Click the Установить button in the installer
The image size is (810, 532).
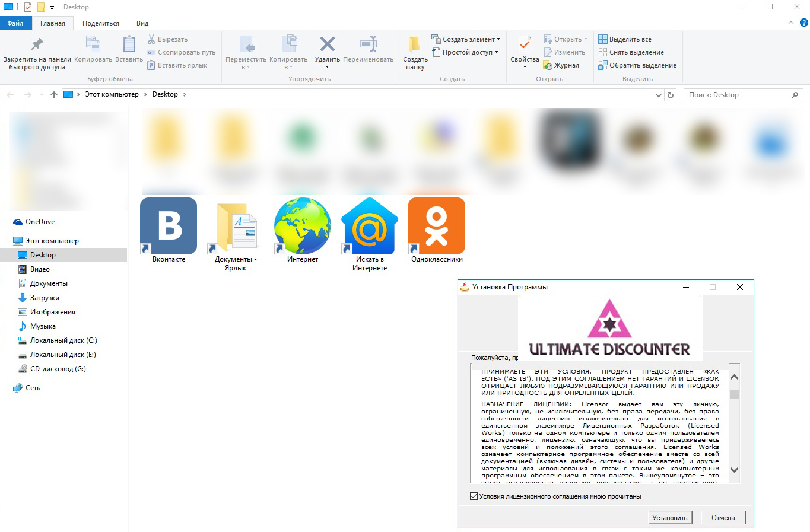(669, 518)
